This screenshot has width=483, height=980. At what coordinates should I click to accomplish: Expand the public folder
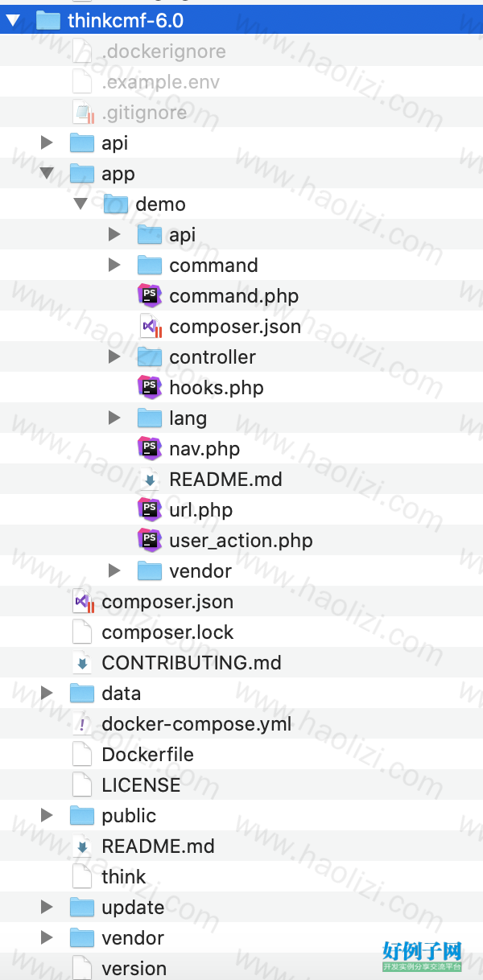tap(47, 816)
